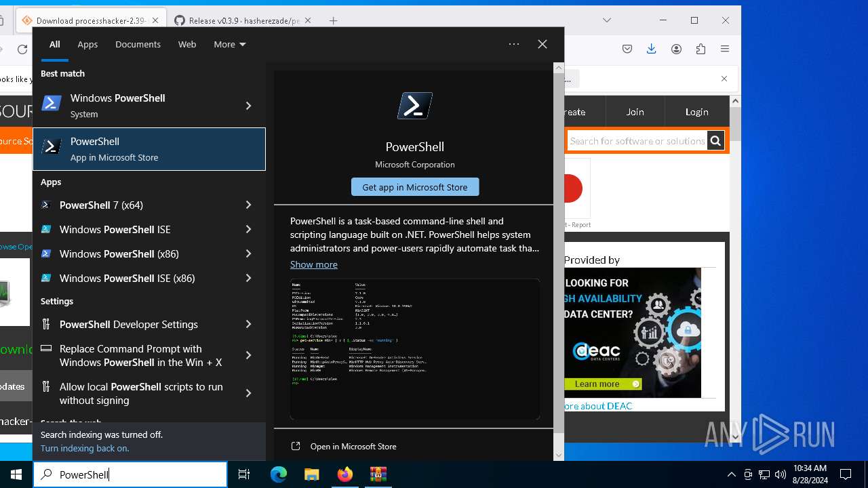Expand PowerShell Developer Settings arrow
Screen dimensions: 868x488
pyautogui.click(x=248, y=324)
